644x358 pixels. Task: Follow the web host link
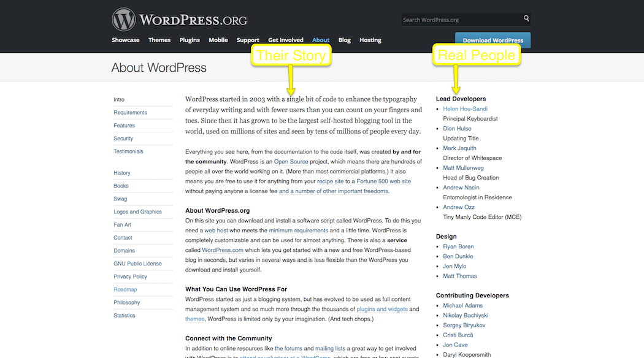(x=216, y=230)
